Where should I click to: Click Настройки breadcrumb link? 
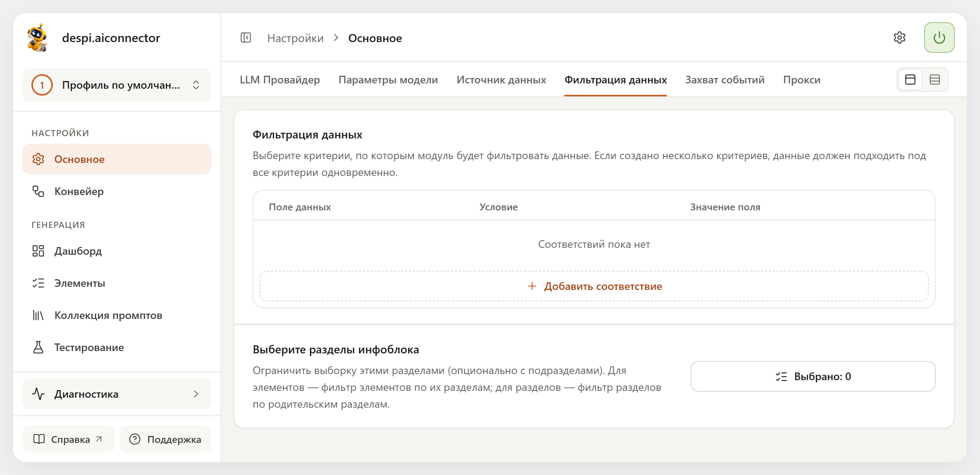pos(295,38)
